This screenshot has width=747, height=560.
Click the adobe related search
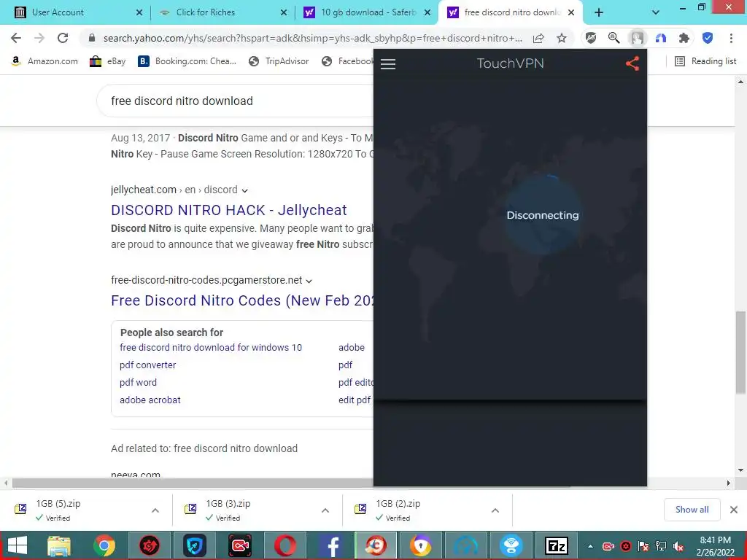pos(352,348)
